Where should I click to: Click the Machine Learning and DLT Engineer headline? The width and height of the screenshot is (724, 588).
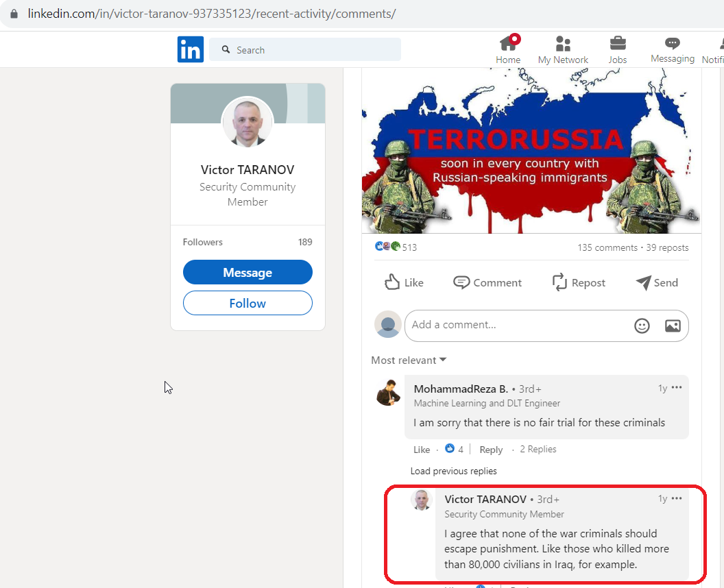pyautogui.click(x=487, y=404)
